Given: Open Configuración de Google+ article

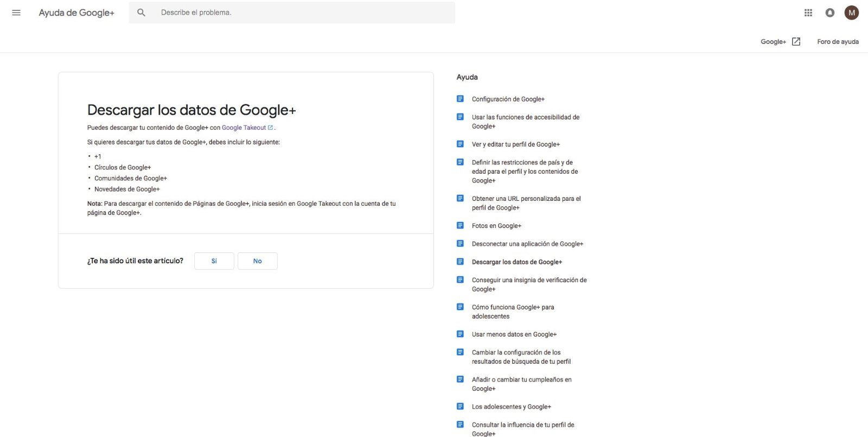Looking at the screenshot, I should click(x=508, y=99).
